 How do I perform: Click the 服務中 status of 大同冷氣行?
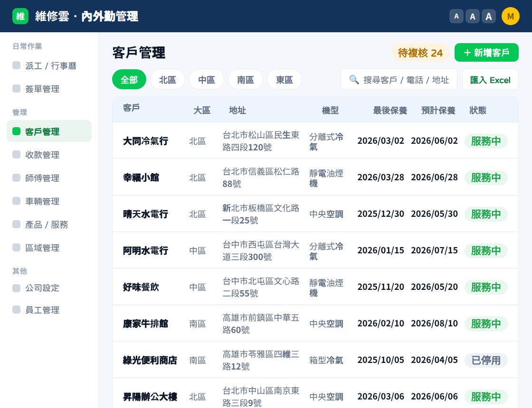pos(486,141)
